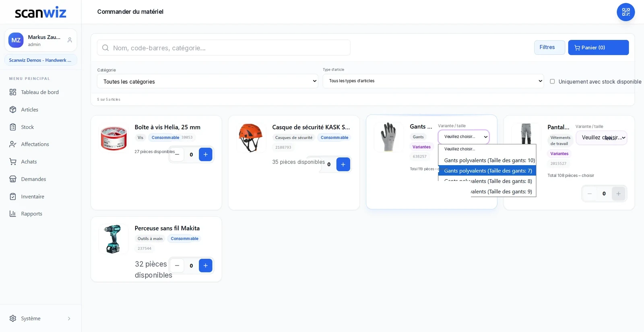Click the search magnifier icon
The height and width of the screenshot is (332, 644).
pyautogui.click(x=105, y=48)
